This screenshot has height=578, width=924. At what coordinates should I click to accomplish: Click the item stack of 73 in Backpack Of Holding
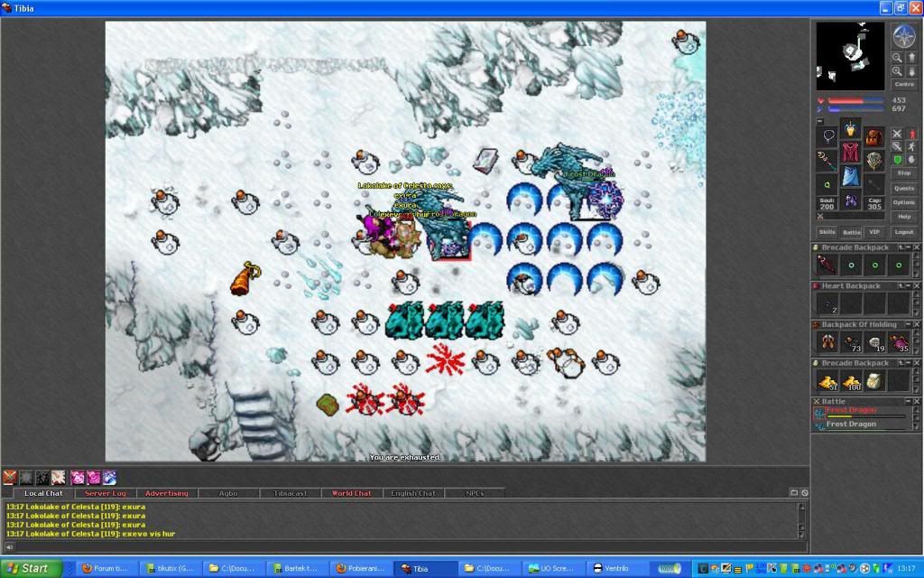tap(852, 342)
